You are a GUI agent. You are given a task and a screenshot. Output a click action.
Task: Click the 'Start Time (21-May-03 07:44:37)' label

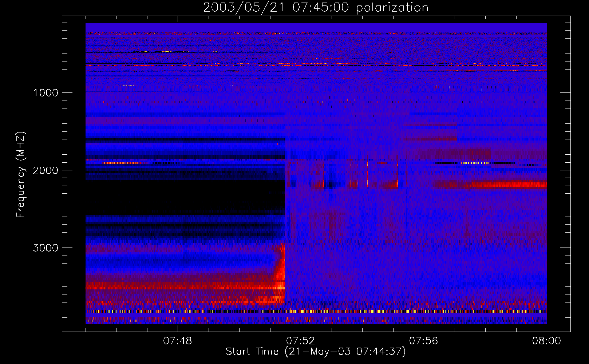pyautogui.click(x=316, y=352)
